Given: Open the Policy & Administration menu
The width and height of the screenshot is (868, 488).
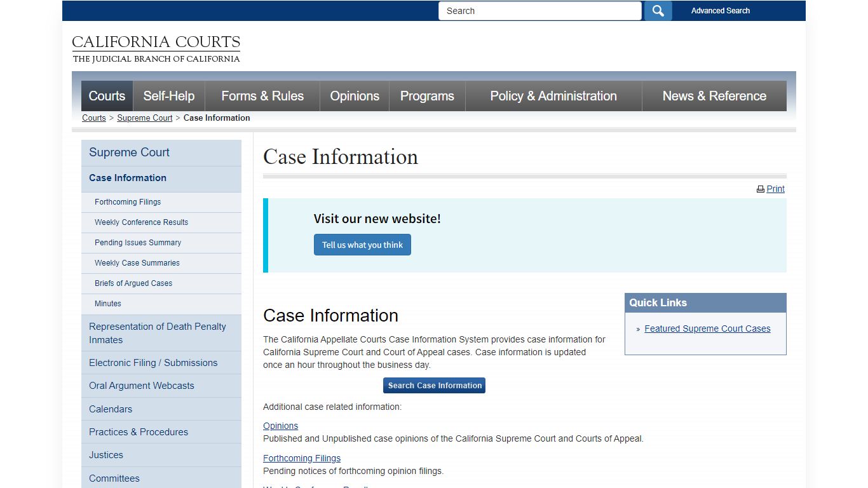Looking at the screenshot, I should [x=553, y=96].
